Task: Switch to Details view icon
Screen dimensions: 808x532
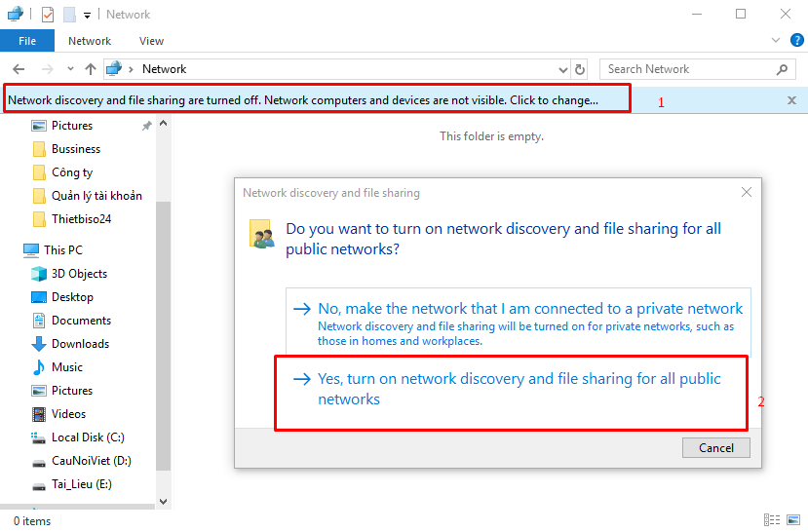Action: click(x=771, y=520)
